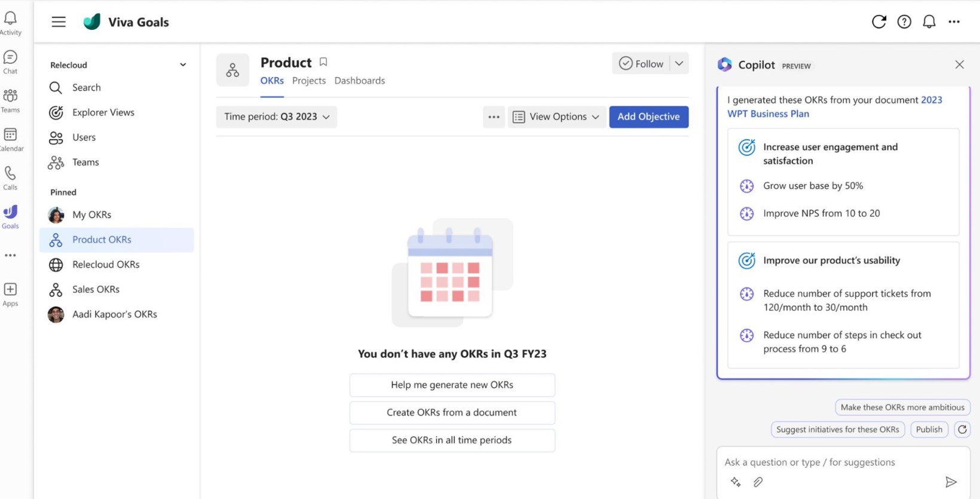Bookmark the Product team page
980x499 pixels.
(323, 62)
